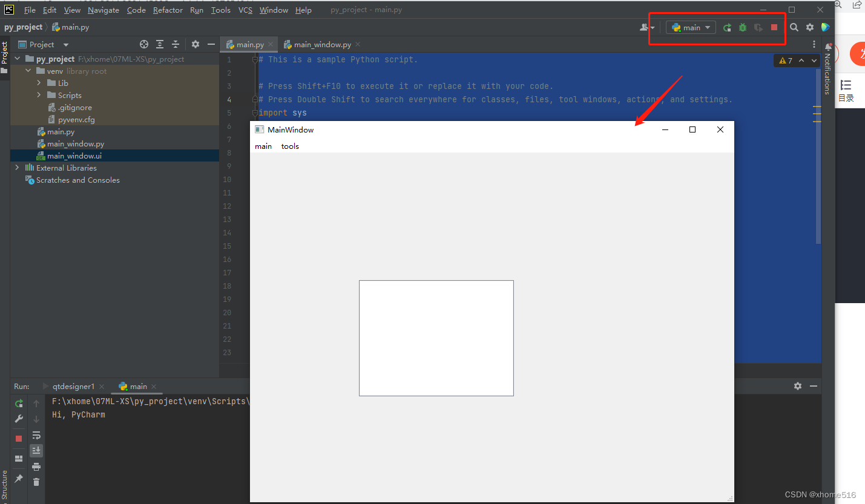Image resolution: width=865 pixels, height=504 pixels.
Task: Click the layout icon in Run panel sidebar
Action: 19,458
